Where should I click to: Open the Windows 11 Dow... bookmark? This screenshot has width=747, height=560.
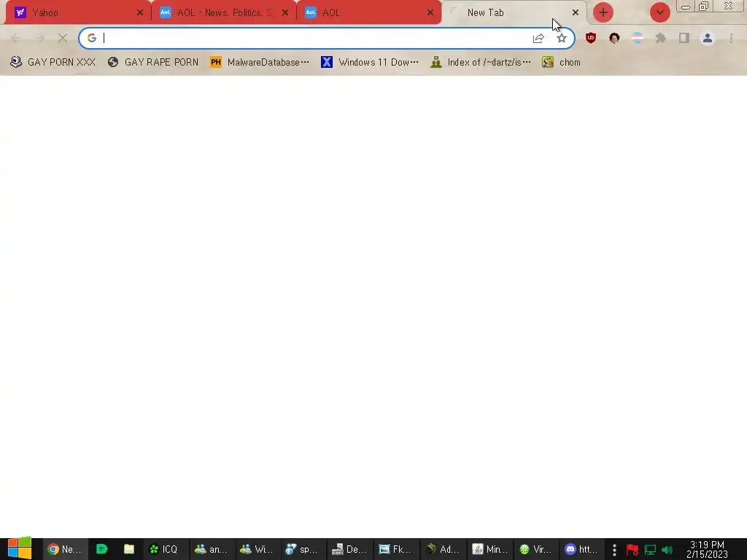(x=370, y=63)
